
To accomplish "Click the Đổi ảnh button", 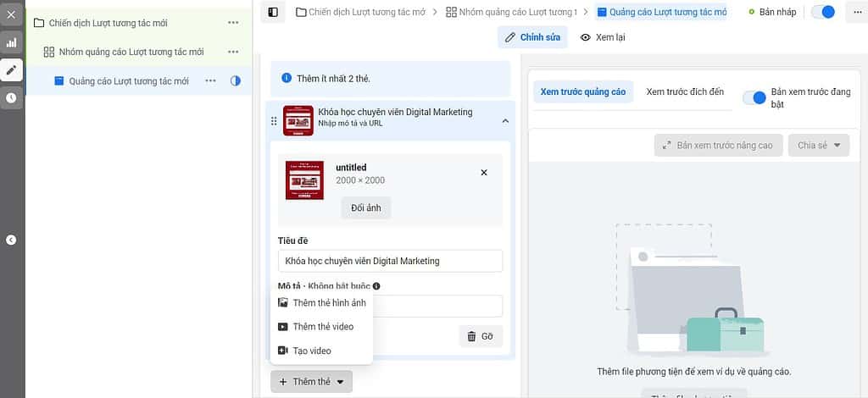I will click(366, 207).
